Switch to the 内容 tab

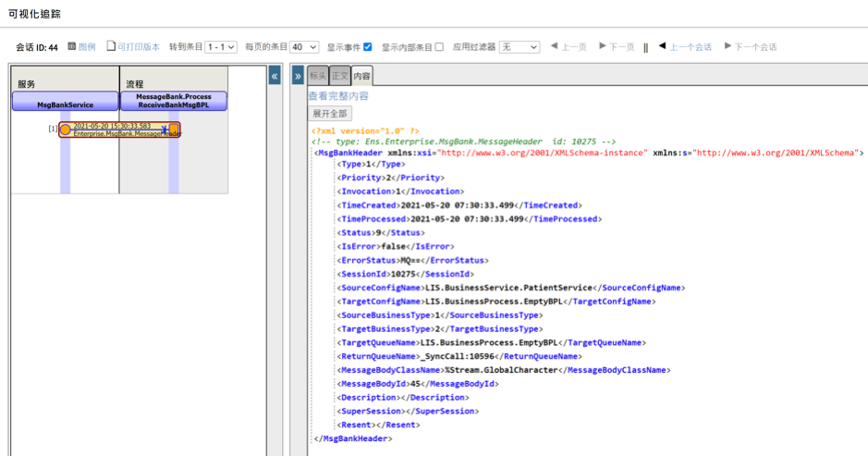pos(361,76)
